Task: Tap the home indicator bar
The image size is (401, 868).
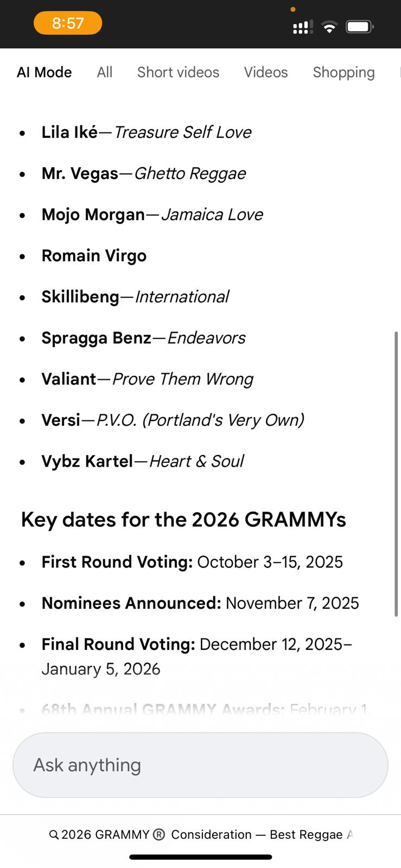Action: [200, 857]
